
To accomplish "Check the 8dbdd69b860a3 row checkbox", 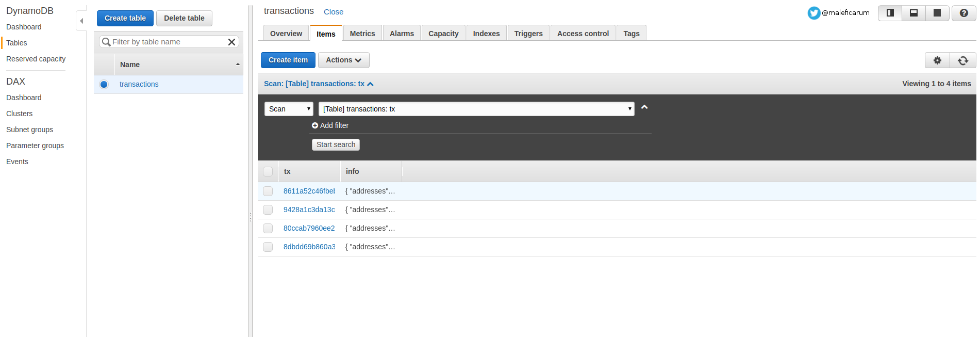I will coord(268,247).
